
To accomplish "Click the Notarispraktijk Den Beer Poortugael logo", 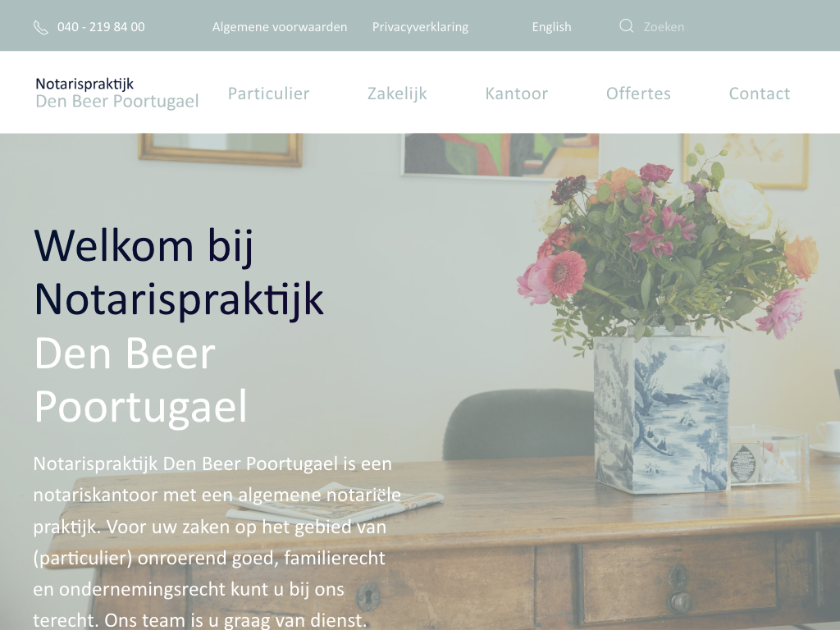I will coord(116,93).
